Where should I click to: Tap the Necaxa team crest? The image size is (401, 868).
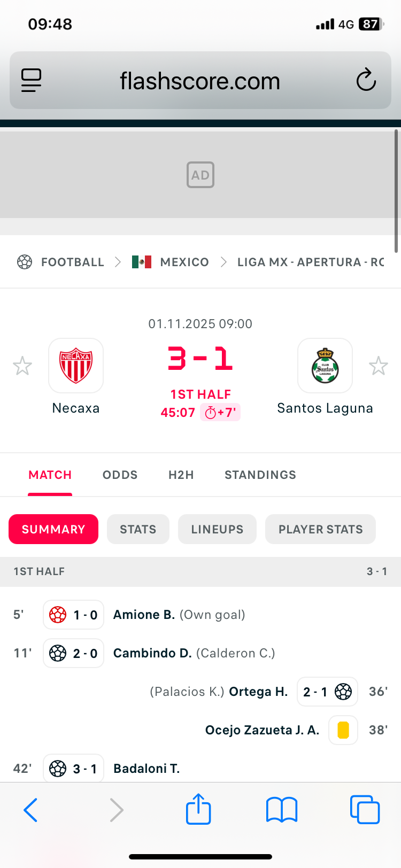(x=76, y=366)
